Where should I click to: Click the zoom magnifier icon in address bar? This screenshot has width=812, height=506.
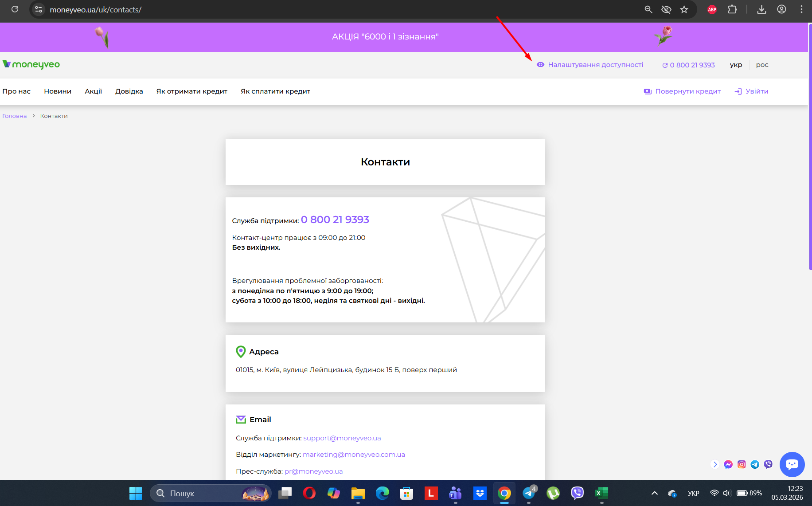click(x=648, y=9)
